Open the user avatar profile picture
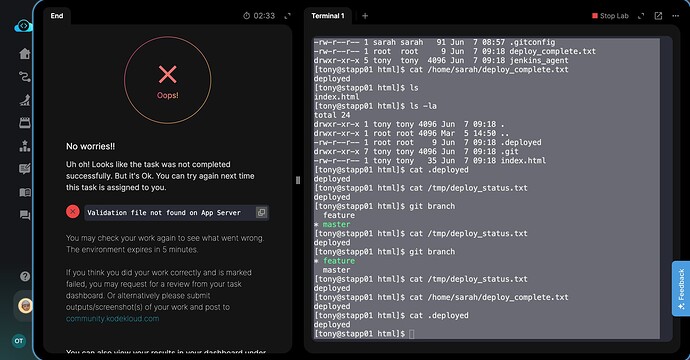Viewport: 690px width, 360px height. point(26,305)
